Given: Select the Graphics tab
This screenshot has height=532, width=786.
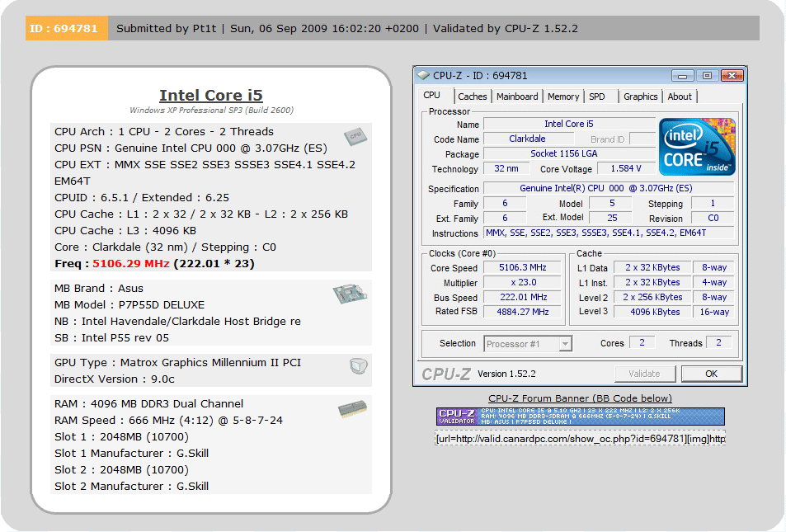Looking at the screenshot, I should pos(640,97).
